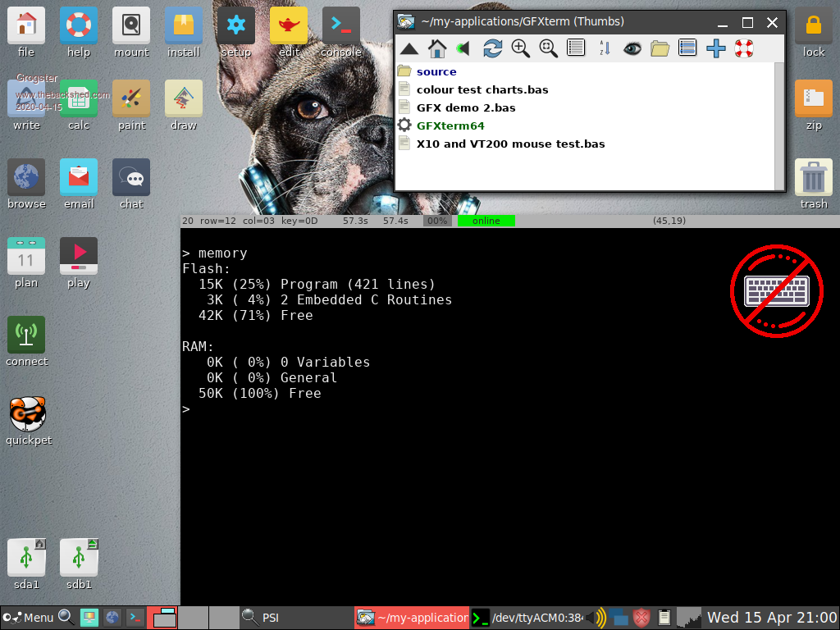
Task: Zoom in on file icons
Action: click(x=520, y=48)
